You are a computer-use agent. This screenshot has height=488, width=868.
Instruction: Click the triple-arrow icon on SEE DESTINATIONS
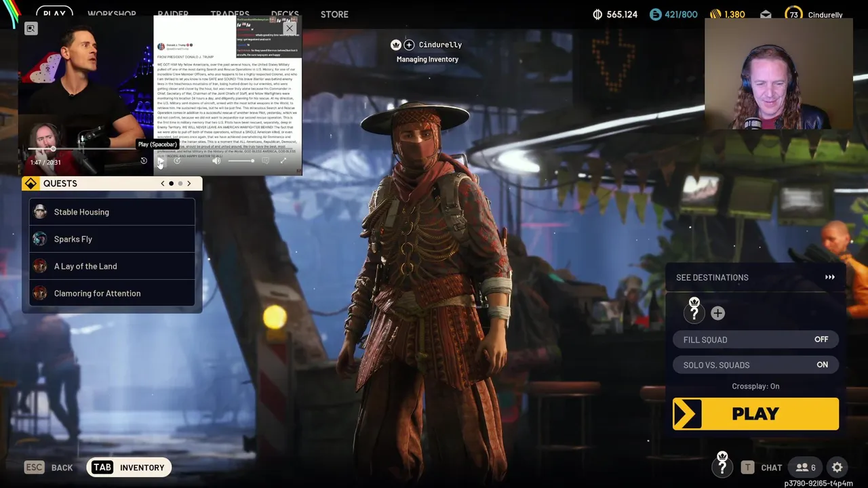[830, 277]
